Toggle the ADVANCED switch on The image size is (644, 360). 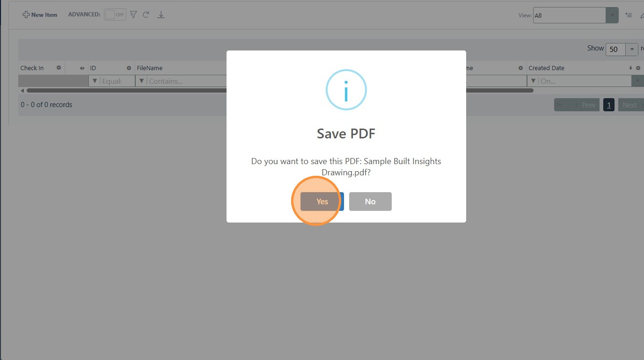coord(115,14)
